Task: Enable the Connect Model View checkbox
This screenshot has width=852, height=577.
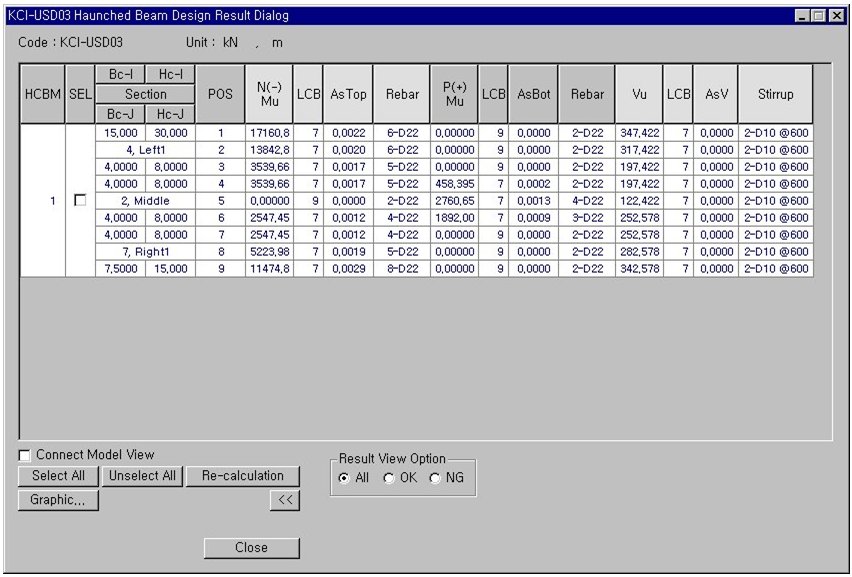Action: (x=25, y=455)
